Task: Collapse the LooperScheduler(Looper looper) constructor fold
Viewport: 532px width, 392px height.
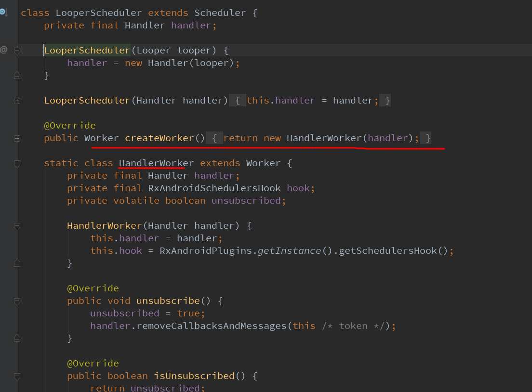Action: coord(17,51)
